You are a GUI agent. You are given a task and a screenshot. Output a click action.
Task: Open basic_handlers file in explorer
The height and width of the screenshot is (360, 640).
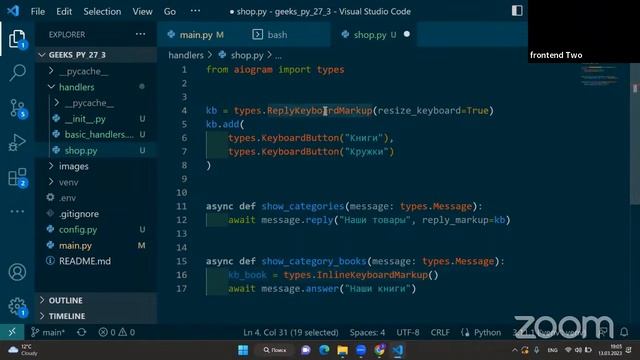coord(99,134)
